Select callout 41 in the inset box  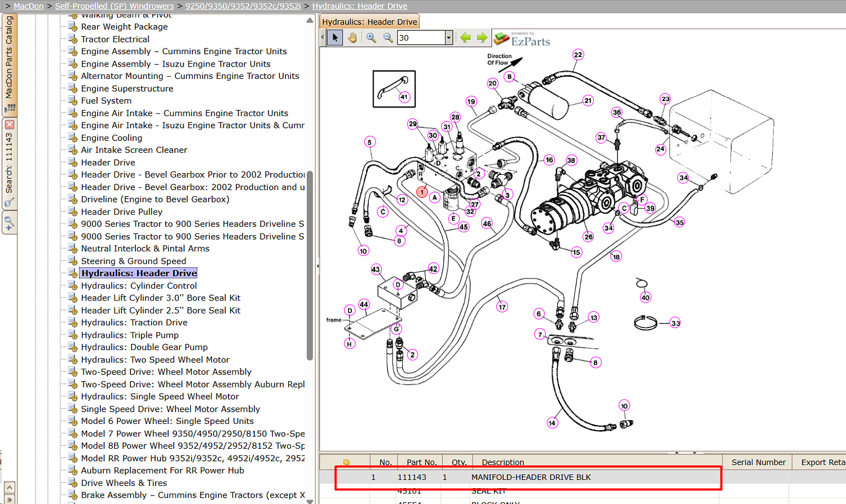click(404, 97)
